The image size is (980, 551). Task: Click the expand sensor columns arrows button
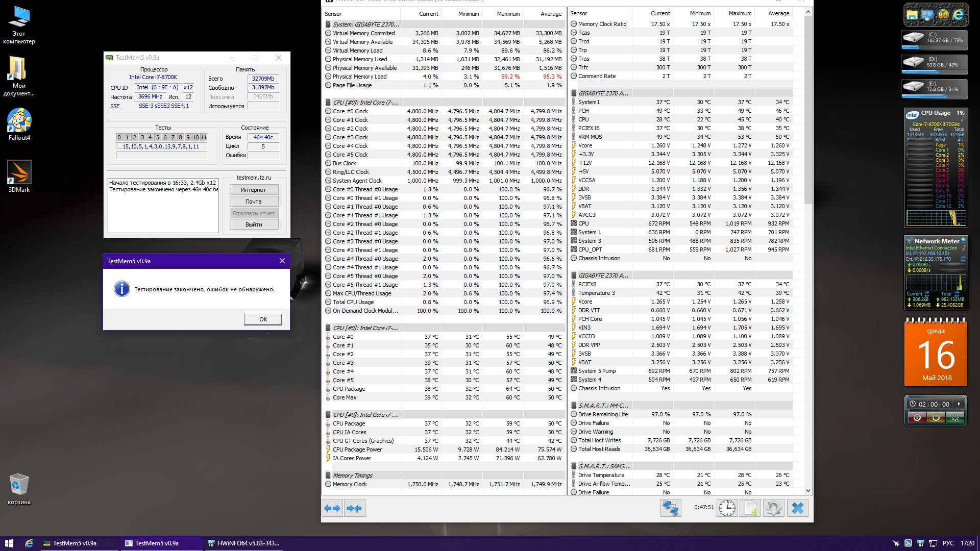pyautogui.click(x=333, y=508)
